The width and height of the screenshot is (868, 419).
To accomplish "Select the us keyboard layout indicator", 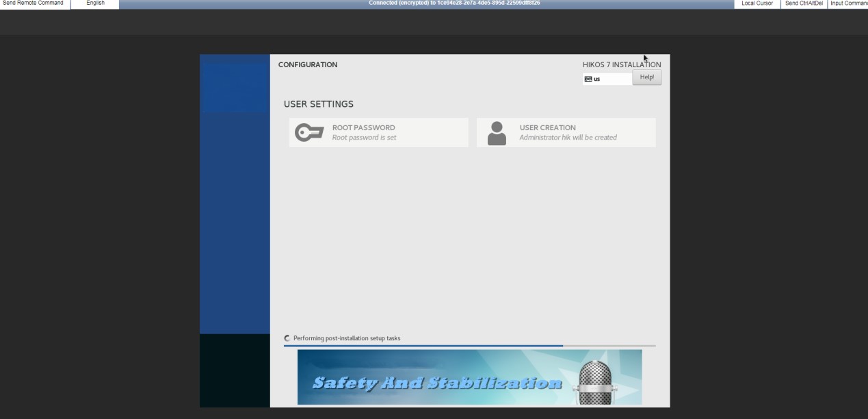I will [x=607, y=79].
